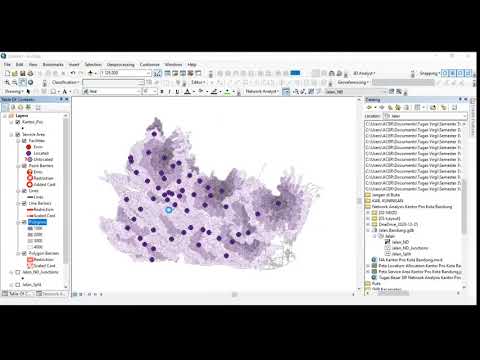Select Jalan_ND network dataset in Catalog
This screenshot has width=480, height=360.
400,242
